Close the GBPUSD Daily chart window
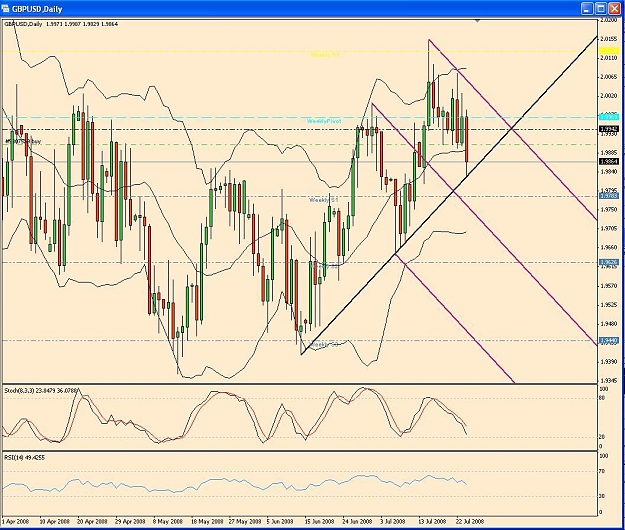 [x=613, y=8]
